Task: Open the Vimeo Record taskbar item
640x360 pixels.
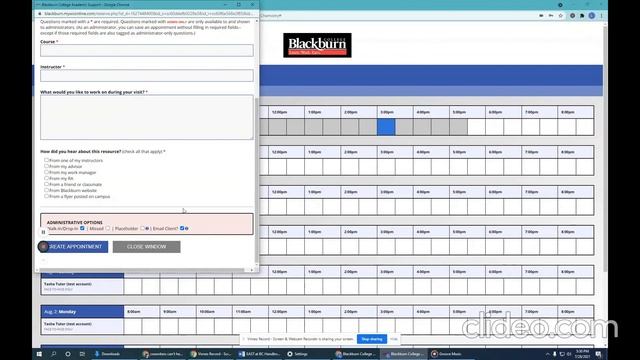Action: pyautogui.click(x=211, y=354)
